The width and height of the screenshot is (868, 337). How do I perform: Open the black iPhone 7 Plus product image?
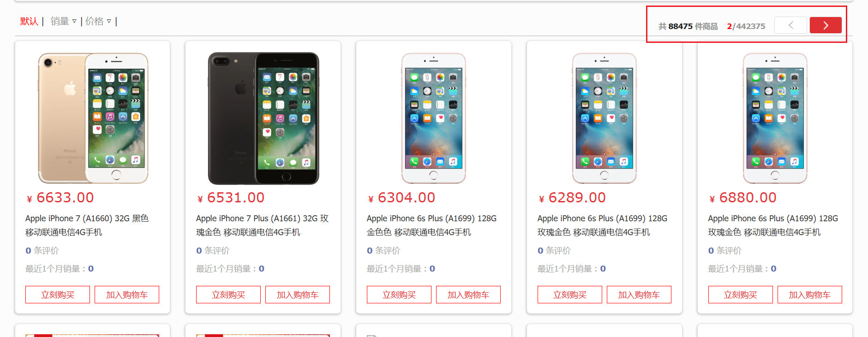(x=263, y=118)
